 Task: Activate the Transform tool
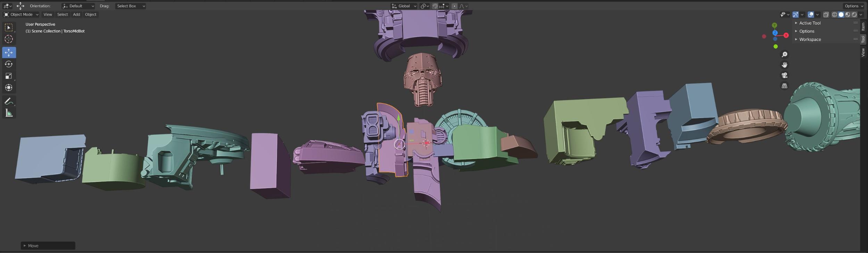pyautogui.click(x=9, y=88)
